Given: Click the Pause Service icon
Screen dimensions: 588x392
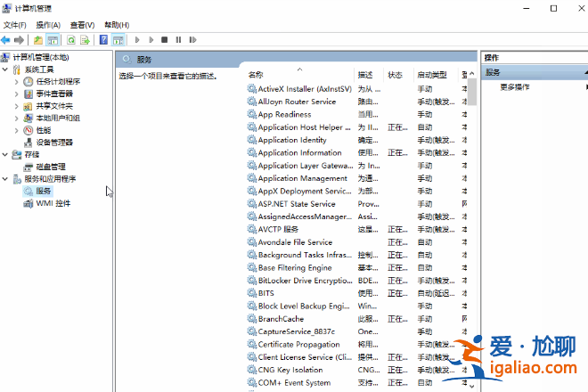Looking at the screenshot, I should point(178,40).
